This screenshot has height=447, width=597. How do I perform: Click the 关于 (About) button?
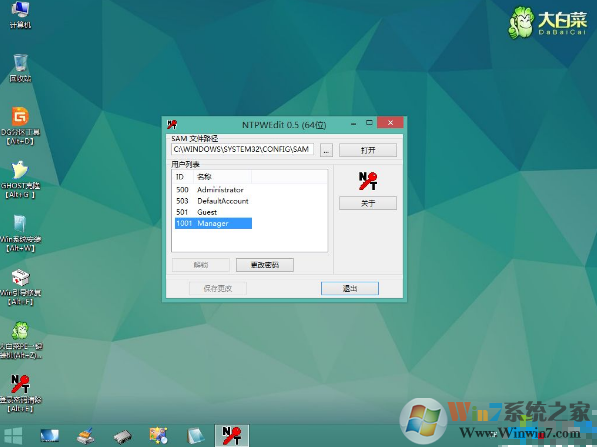(x=368, y=203)
